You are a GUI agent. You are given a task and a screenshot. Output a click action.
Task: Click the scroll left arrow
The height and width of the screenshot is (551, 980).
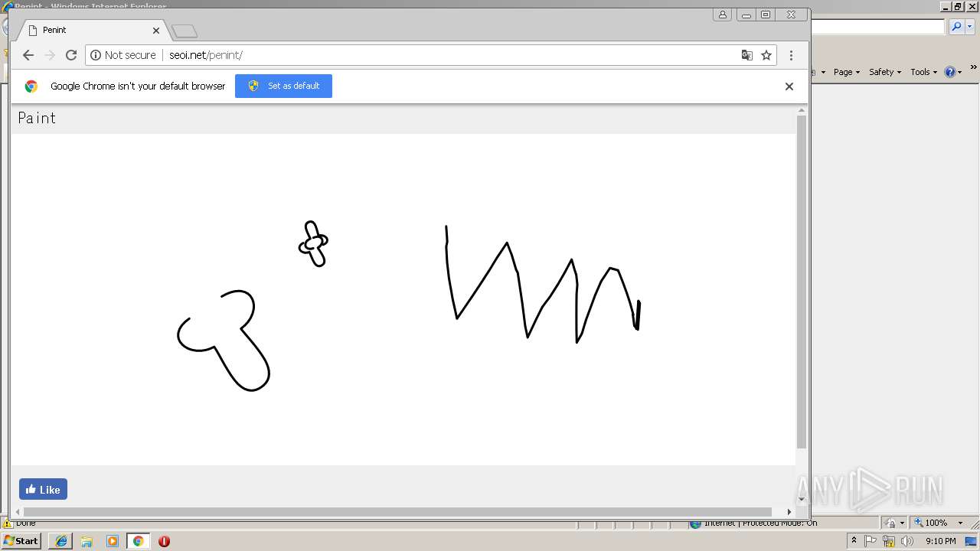point(18,512)
